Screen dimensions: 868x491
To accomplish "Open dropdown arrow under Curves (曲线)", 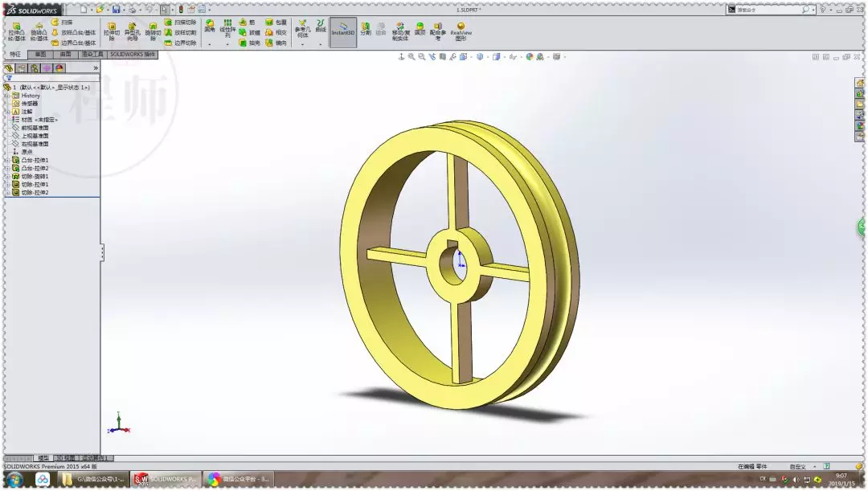I will pyautogui.click(x=321, y=44).
